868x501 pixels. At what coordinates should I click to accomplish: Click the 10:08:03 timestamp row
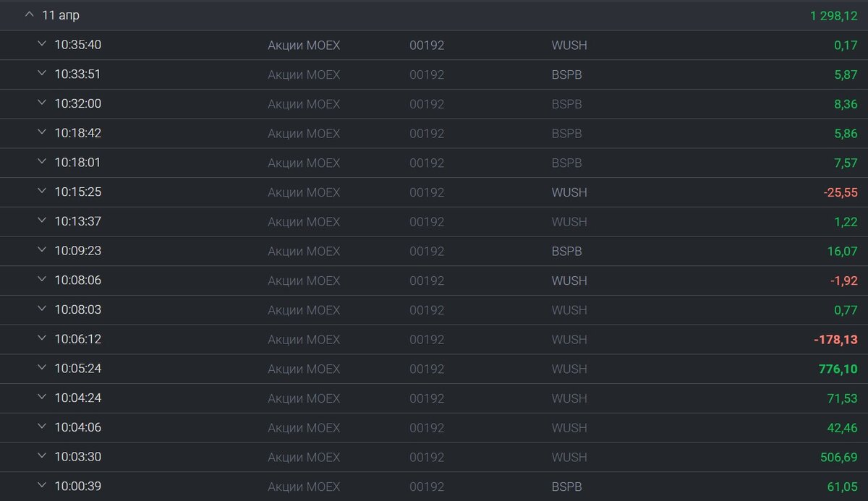tap(434, 309)
